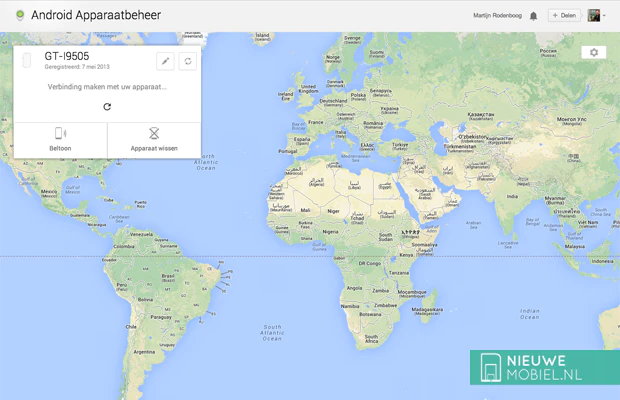Click the Angola label on the map
Viewport: 620px width, 400px height.
[354, 288]
